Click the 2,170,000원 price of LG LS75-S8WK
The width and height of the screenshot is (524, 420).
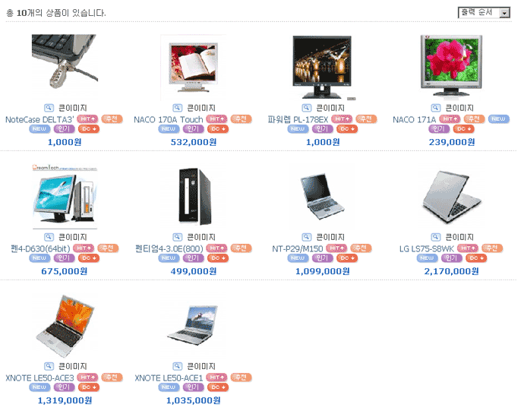452,271
